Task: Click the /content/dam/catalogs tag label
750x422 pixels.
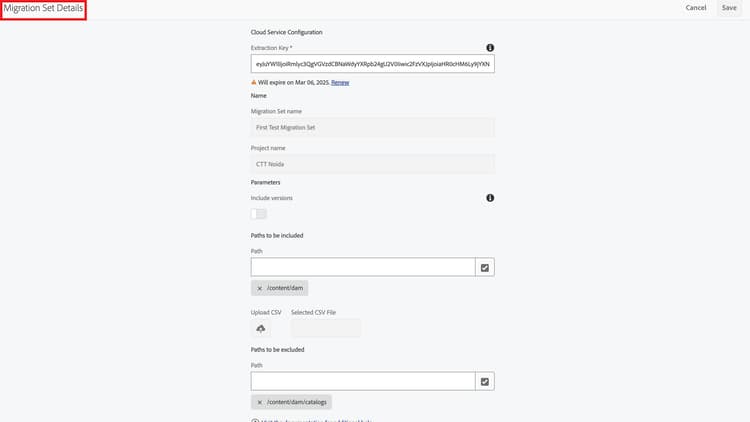Action: (297, 402)
